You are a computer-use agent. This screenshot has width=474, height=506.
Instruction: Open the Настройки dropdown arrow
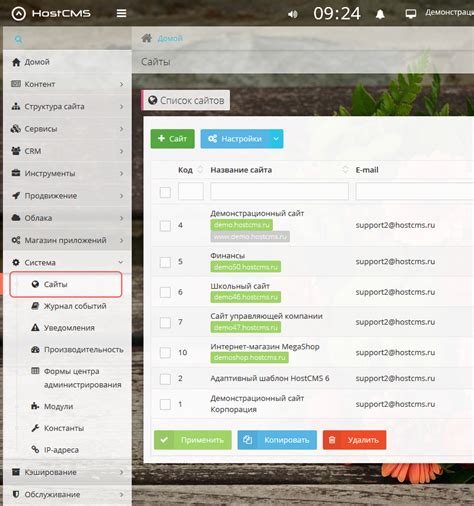[x=276, y=139]
